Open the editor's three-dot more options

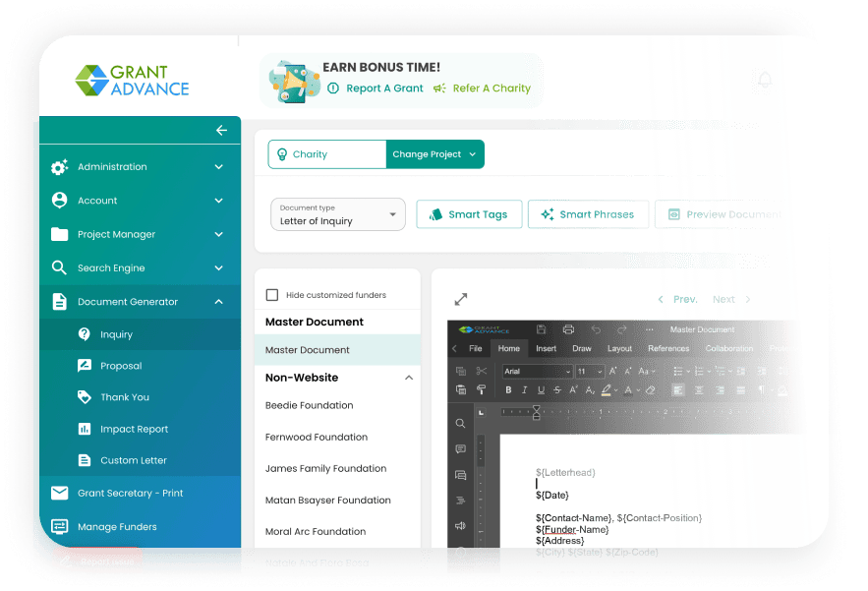[650, 329]
